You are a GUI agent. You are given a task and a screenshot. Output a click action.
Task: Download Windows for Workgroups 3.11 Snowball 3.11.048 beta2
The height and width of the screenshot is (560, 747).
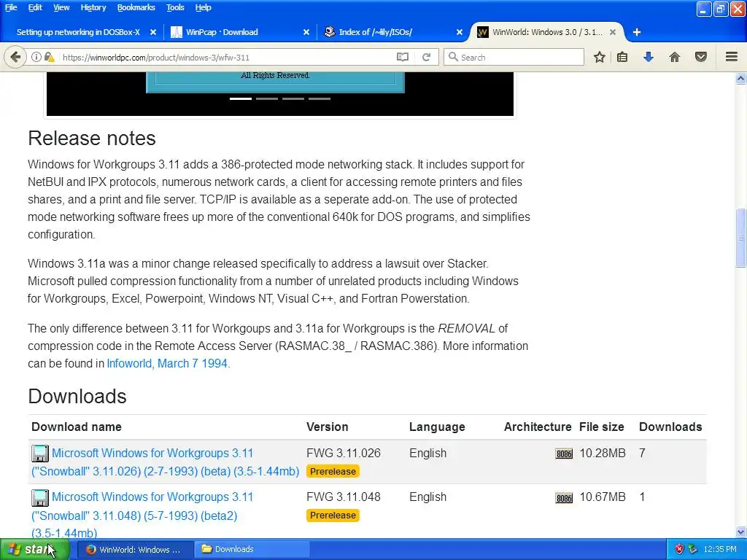(142, 516)
